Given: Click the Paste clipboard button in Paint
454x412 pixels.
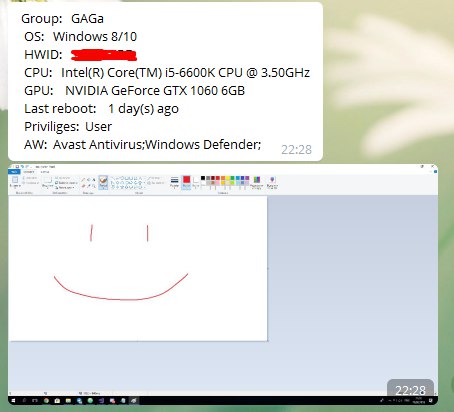Looking at the screenshot, I should click(x=15, y=182).
